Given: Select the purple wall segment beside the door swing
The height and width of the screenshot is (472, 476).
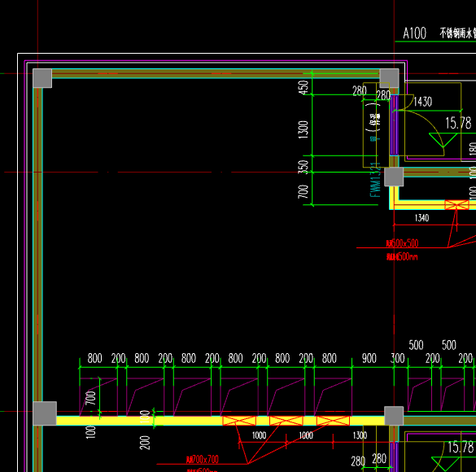Looking at the screenshot, I should point(394,125).
